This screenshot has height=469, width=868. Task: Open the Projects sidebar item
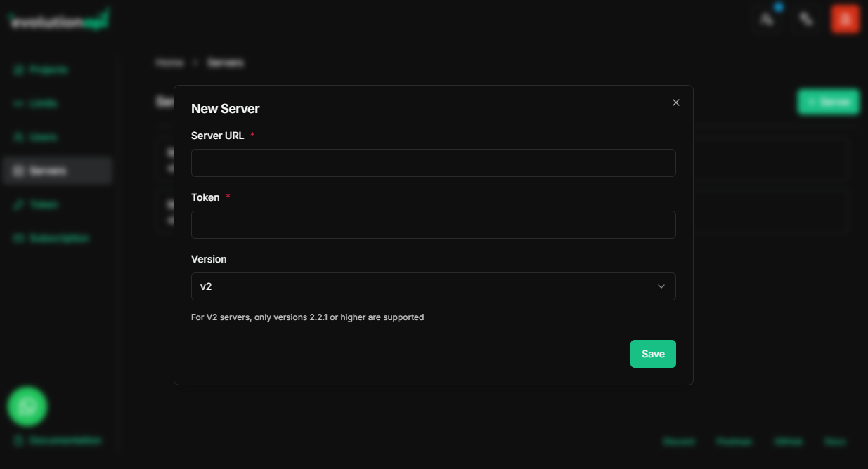[57, 70]
